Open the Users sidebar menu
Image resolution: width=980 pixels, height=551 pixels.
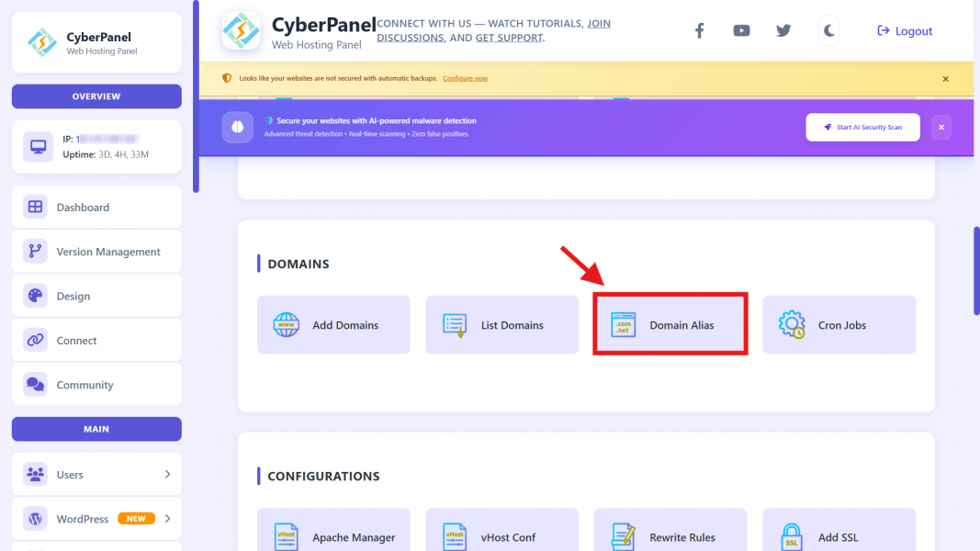coord(96,474)
